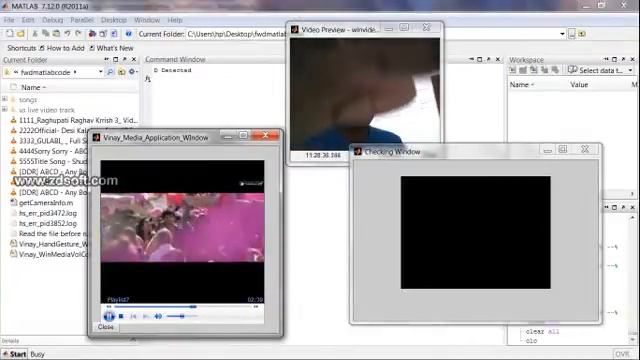Click the volume slider in media player

182,316
